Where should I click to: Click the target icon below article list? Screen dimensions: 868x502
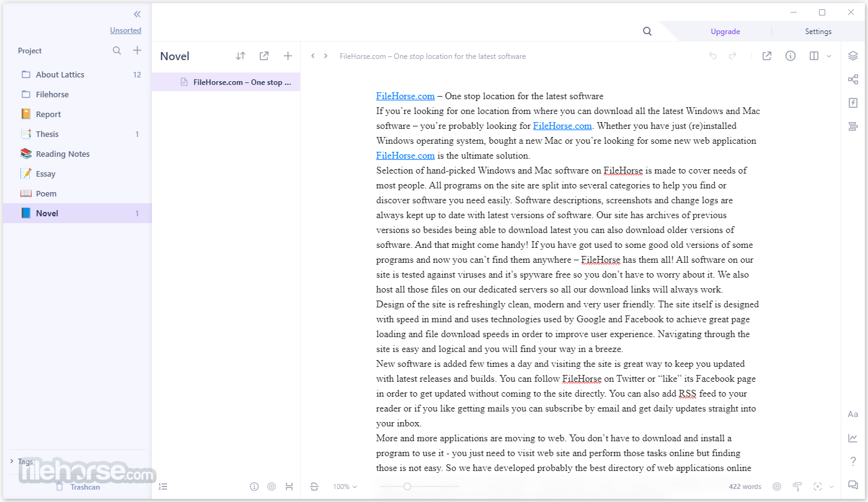click(x=272, y=487)
